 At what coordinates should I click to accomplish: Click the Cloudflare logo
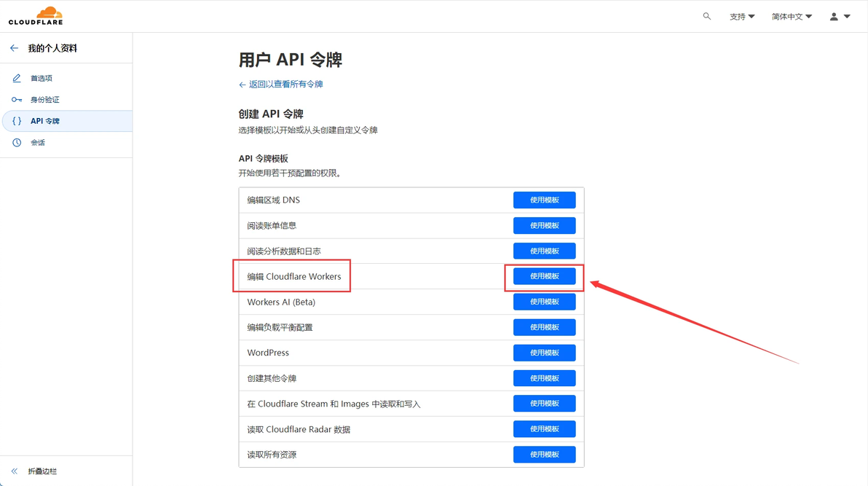coord(36,16)
